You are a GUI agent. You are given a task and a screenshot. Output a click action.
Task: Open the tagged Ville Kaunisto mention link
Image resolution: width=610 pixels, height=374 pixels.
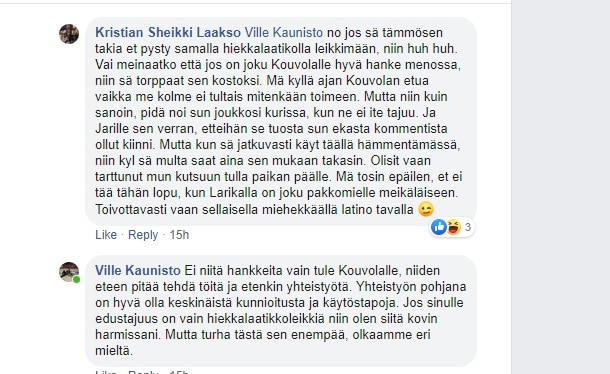pos(284,32)
